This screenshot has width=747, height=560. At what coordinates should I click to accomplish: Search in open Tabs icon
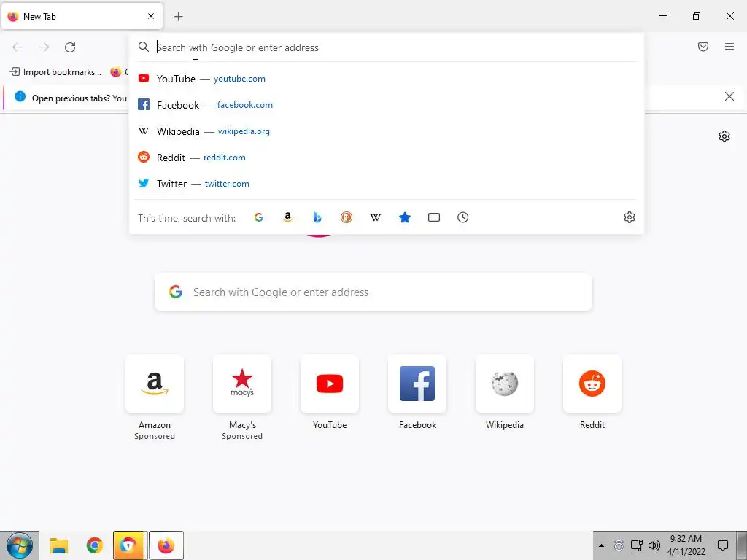coord(434,217)
